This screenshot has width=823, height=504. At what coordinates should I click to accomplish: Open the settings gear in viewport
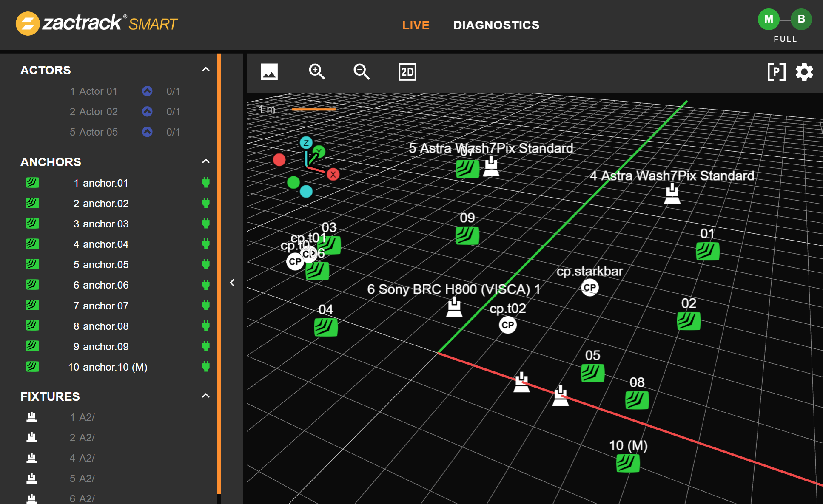(804, 72)
